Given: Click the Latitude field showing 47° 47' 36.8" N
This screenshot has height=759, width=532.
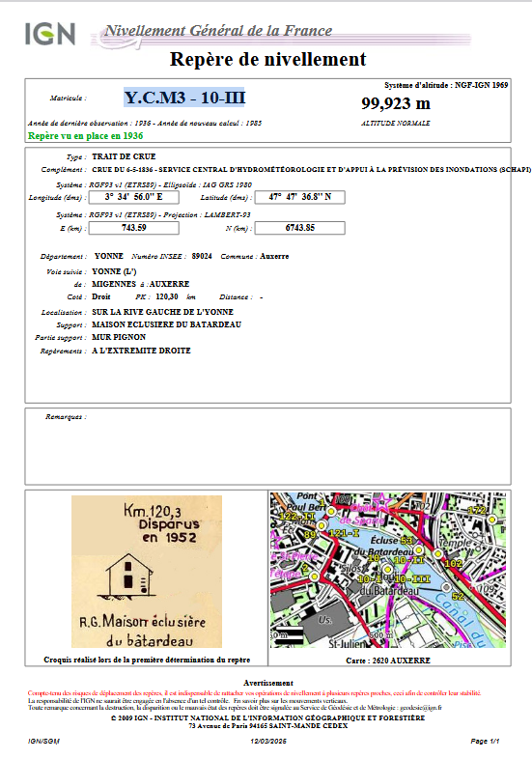Looking at the screenshot, I should (x=300, y=197).
